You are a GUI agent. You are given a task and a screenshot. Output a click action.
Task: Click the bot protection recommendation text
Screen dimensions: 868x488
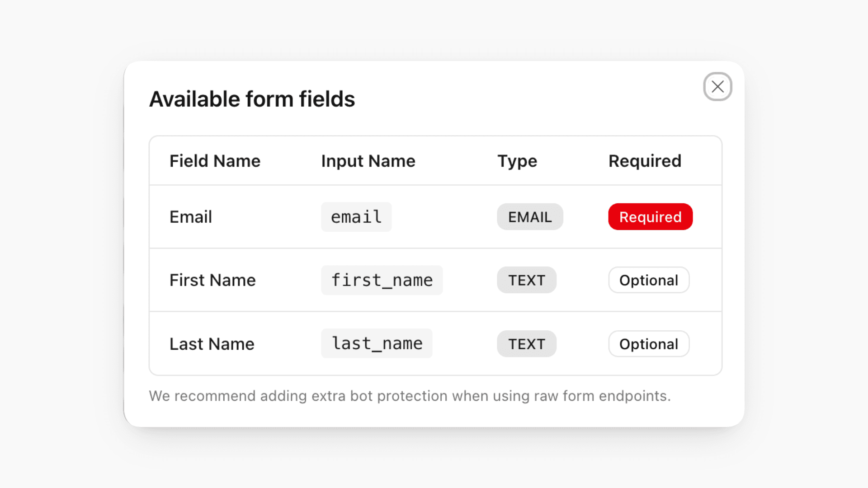[x=410, y=396]
